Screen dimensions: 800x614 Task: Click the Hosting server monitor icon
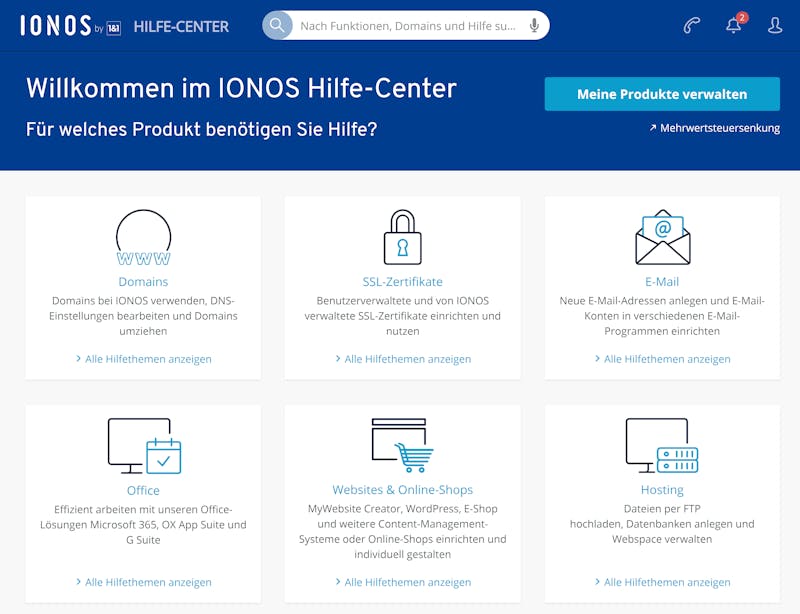pos(662,446)
